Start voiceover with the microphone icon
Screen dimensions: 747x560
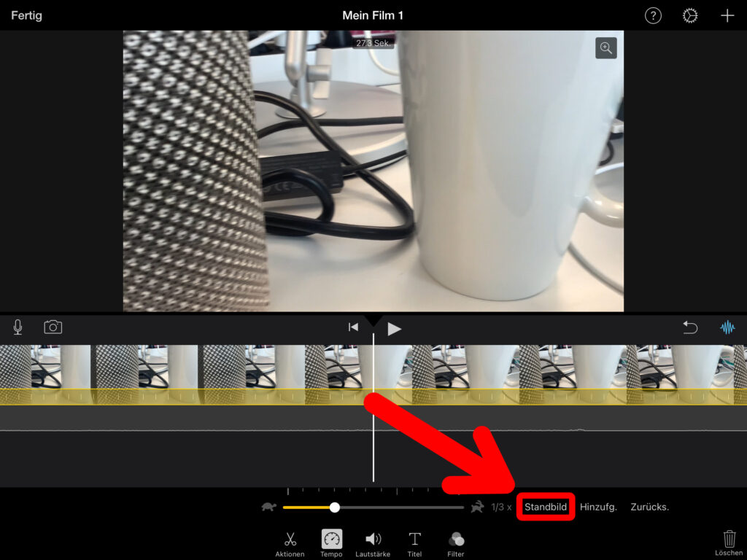(x=18, y=327)
